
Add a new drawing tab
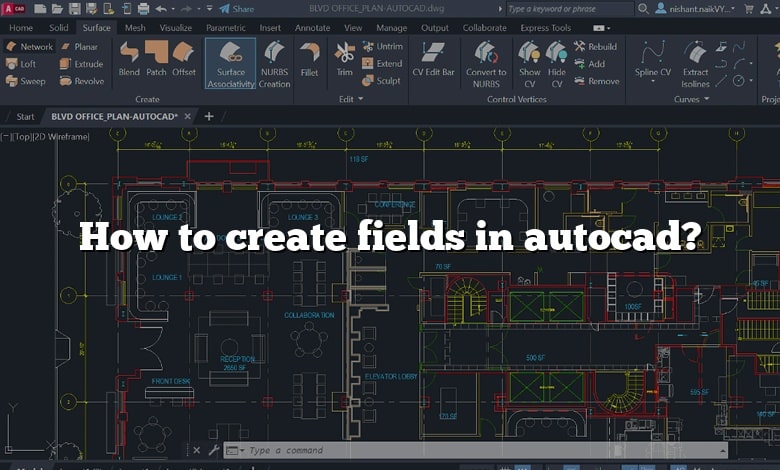point(209,116)
